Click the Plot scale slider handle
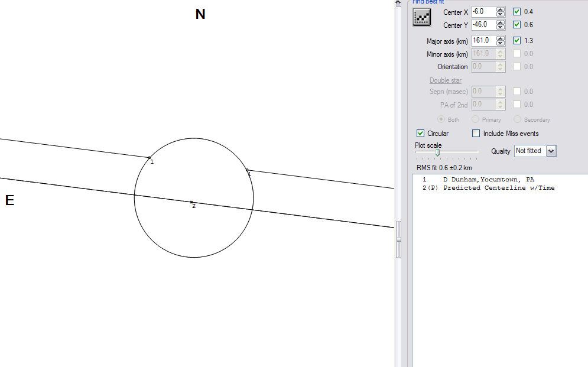The width and height of the screenshot is (588, 367). pyautogui.click(x=437, y=153)
